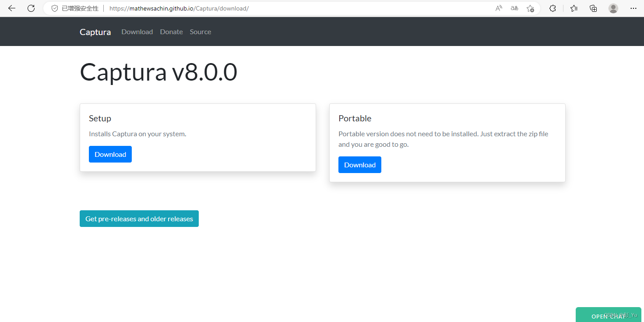Click the Open Chat button
This screenshot has height=322, width=644.
point(609,315)
